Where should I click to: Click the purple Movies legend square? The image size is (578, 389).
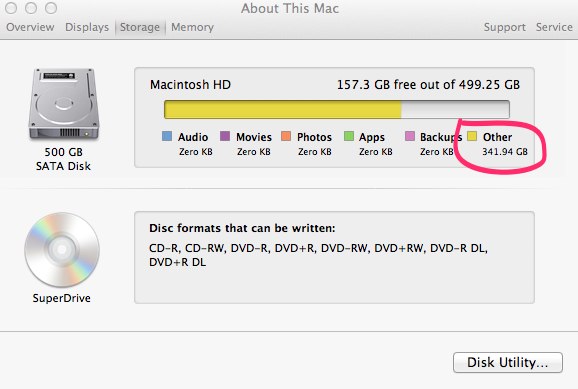tap(225, 136)
